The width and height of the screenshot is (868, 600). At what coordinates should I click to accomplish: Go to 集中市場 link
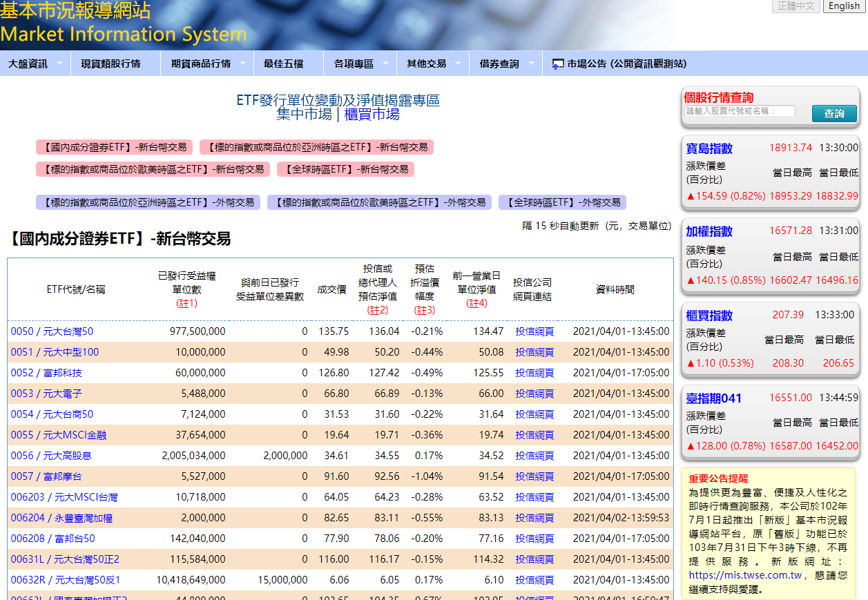[304, 115]
